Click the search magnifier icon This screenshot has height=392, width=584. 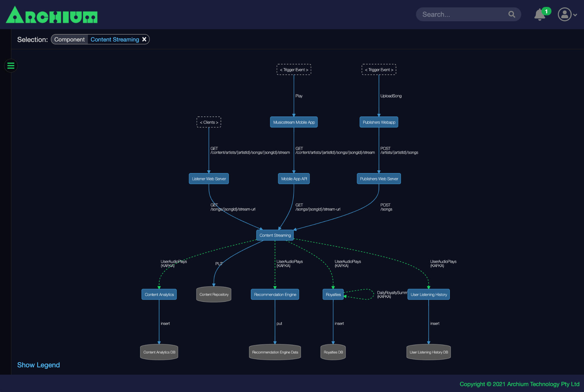tap(512, 14)
